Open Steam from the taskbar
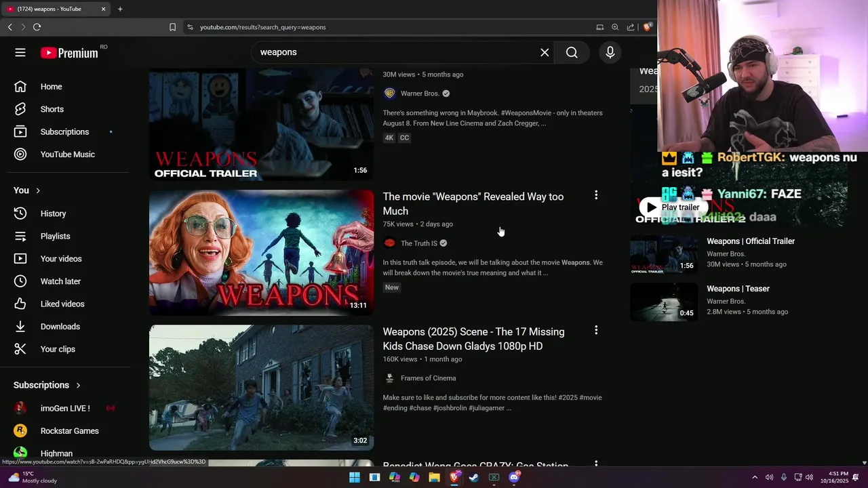Image resolution: width=868 pixels, height=488 pixels. point(474,477)
